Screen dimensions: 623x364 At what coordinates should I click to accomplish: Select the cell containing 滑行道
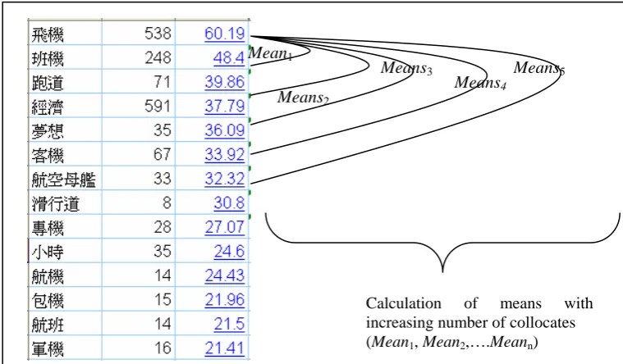[x=65, y=202]
